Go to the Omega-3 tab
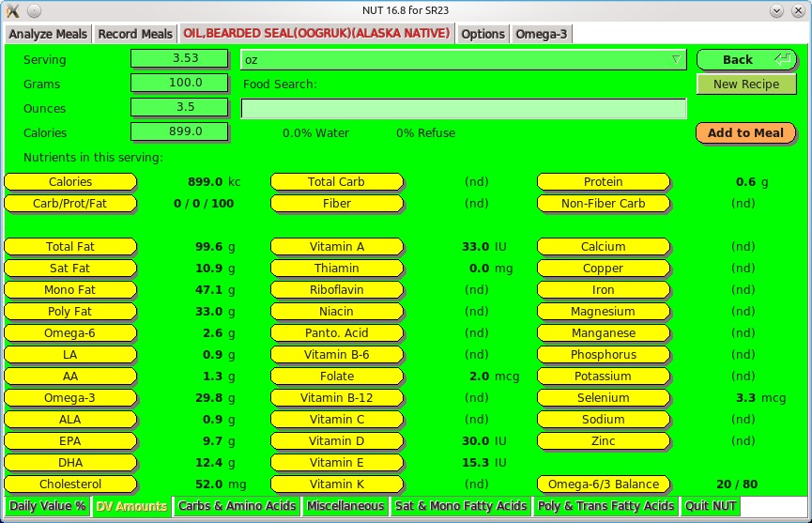This screenshot has height=523, width=812. 541,34
